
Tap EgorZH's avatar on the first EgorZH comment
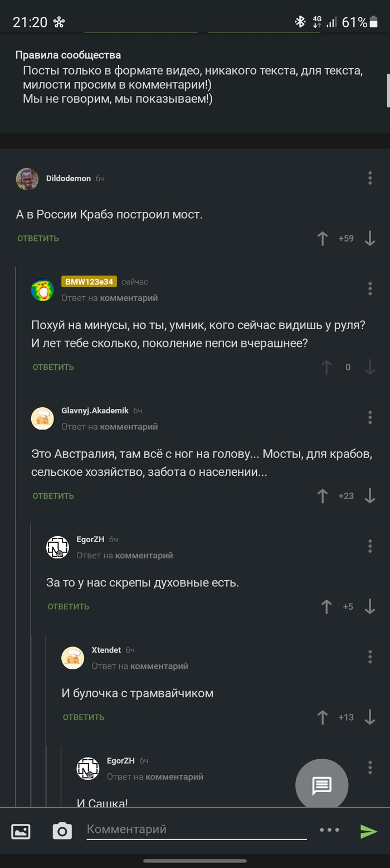point(57,547)
